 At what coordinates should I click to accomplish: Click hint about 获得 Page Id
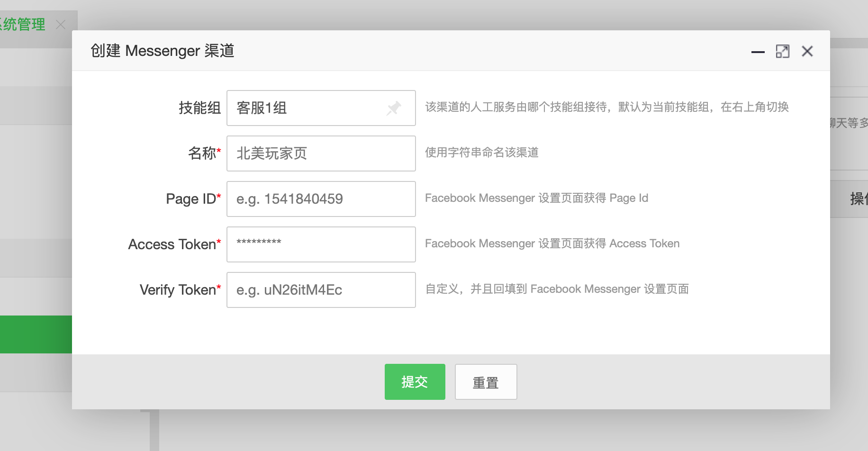pyautogui.click(x=536, y=198)
